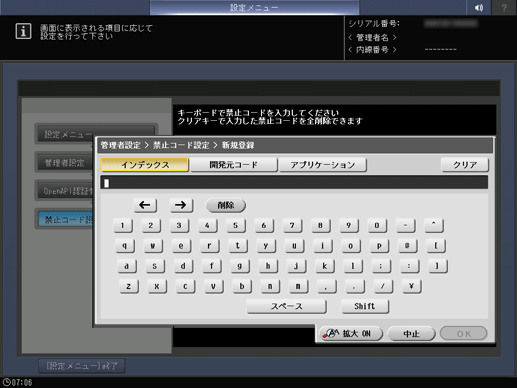The image size is (517, 388).
Task: Toggle the 拡大 ON magnify button
Action: pos(351,333)
